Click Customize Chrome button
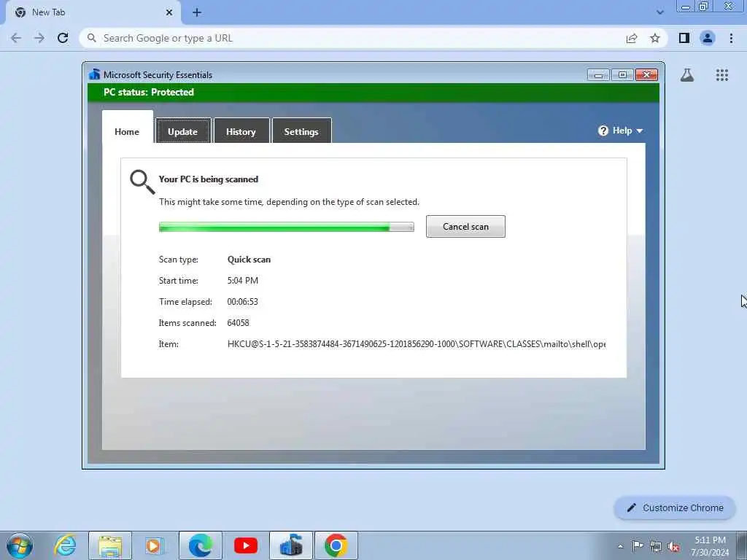 click(x=675, y=507)
